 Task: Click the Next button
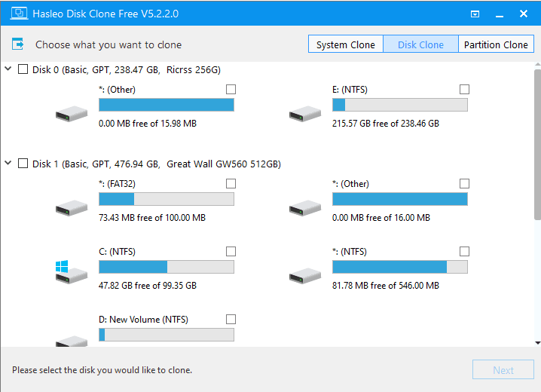(x=503, y=369)
